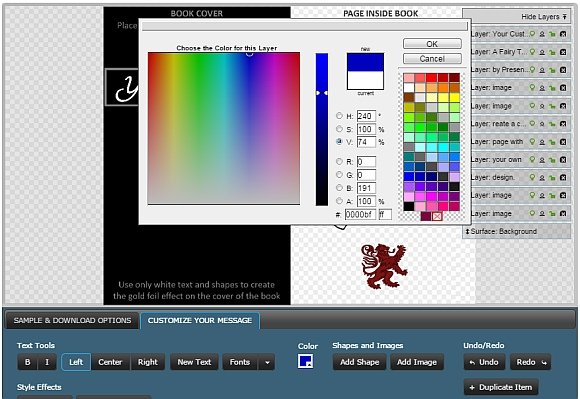Click lock icon on 'by Presen...' layer
The width and height of the screenshot is (580, 399).
point(552,70)
